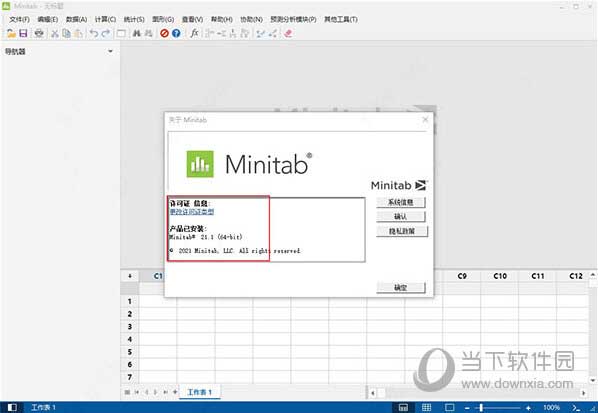The image size is (598, 413).
Task: Select column header C12
Action: point(575,276)
